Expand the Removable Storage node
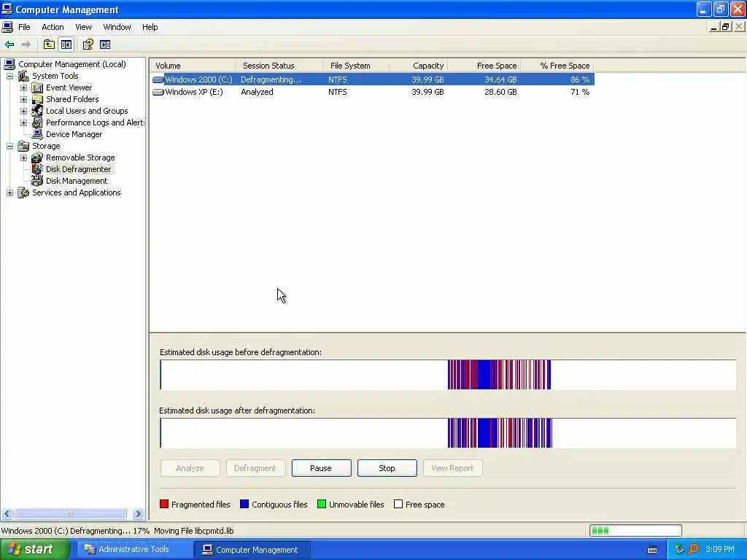The image size is (747, 560). (23, 157)
